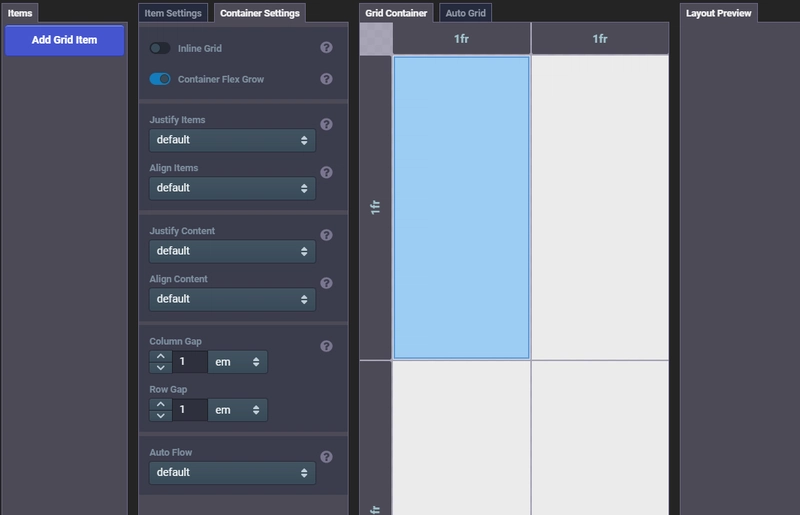Switch to the Auto Grid tab
The image size is (800, 515).
tap(465, 13)
